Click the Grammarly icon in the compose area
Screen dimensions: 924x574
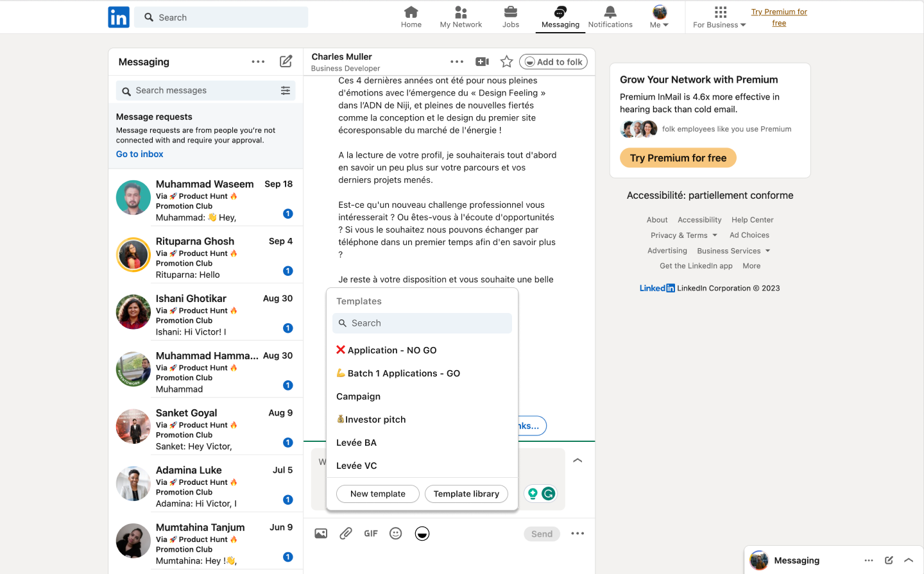(549, 493)
